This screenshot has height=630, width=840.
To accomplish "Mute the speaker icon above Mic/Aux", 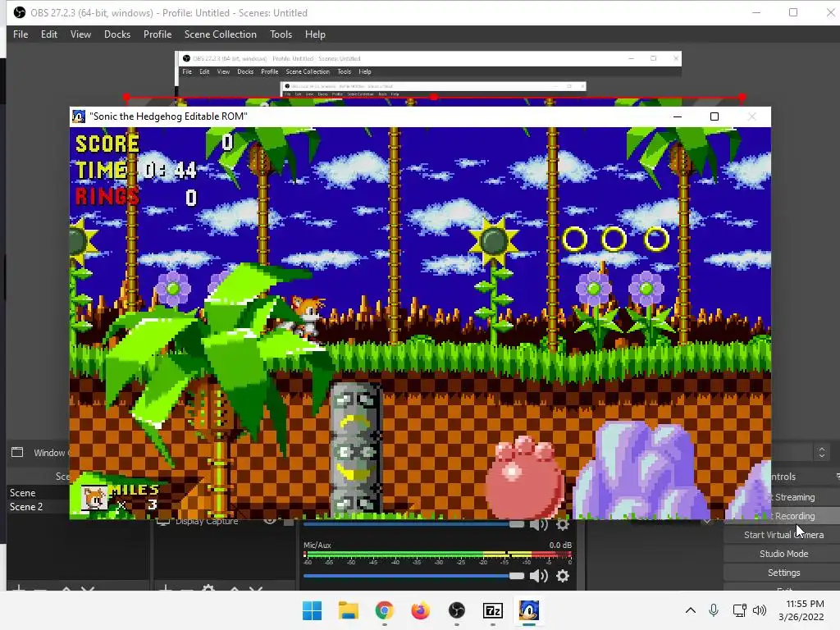I will (538, 524).
